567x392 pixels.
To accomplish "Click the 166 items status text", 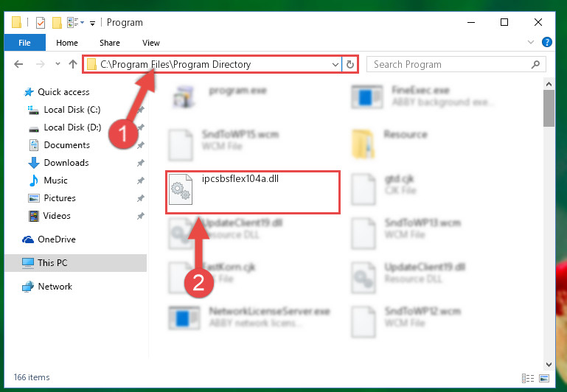I will [x=32, y=377].
